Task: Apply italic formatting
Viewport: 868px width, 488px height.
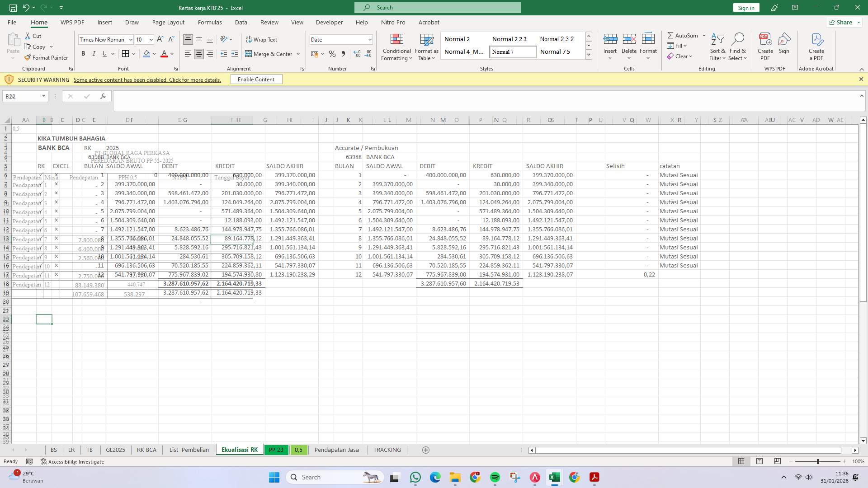Action: (94, 53)
